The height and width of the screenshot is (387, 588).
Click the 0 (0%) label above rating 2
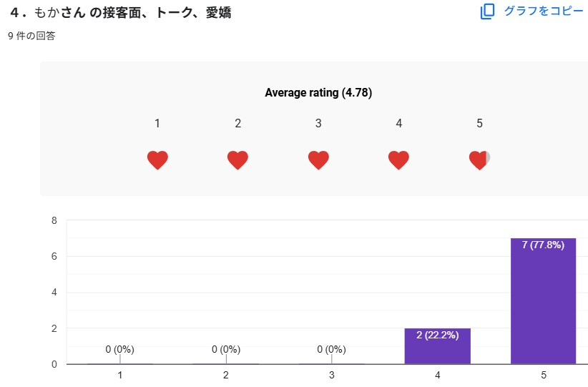[x=226, y=349]
